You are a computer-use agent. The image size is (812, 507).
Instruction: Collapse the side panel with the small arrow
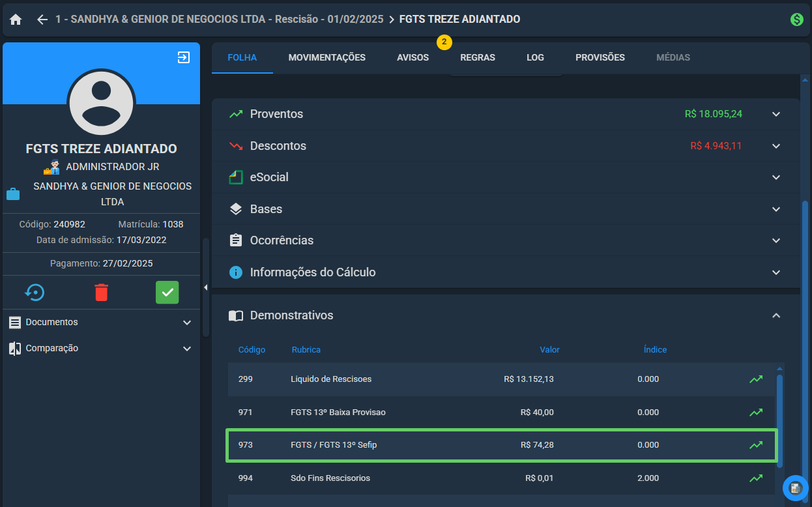click(x=205, y=287)
